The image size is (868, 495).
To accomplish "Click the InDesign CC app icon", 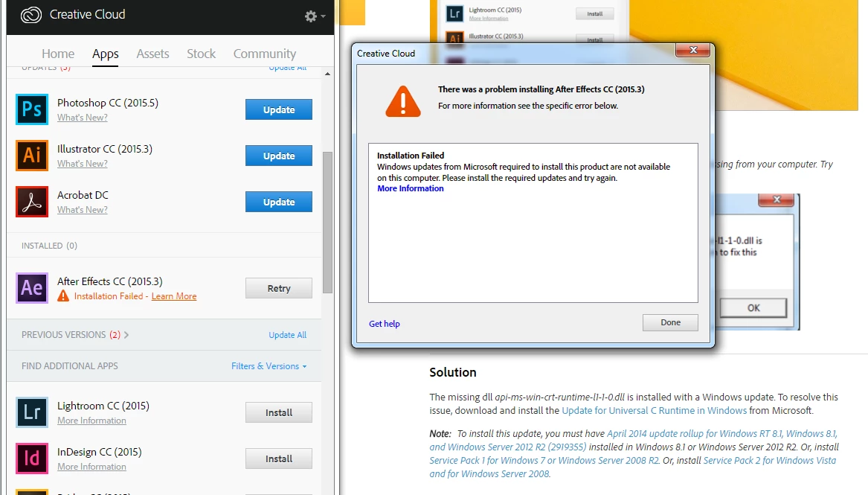I will point(31,459).
